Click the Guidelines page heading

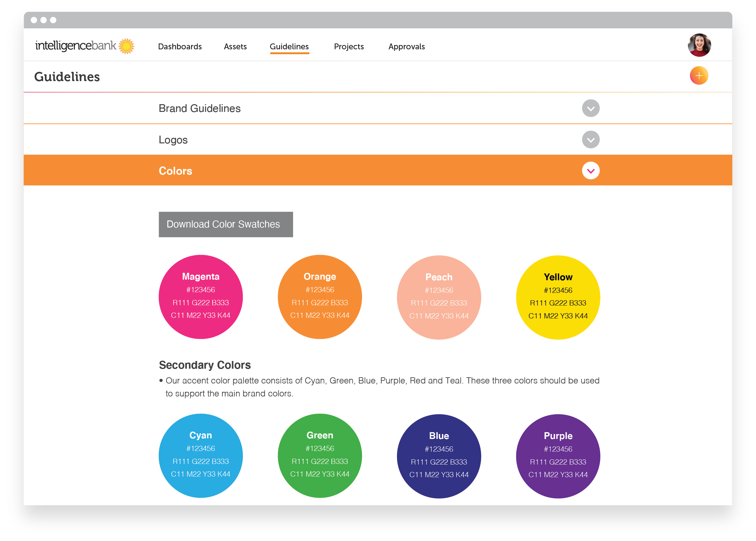(67, 77)
